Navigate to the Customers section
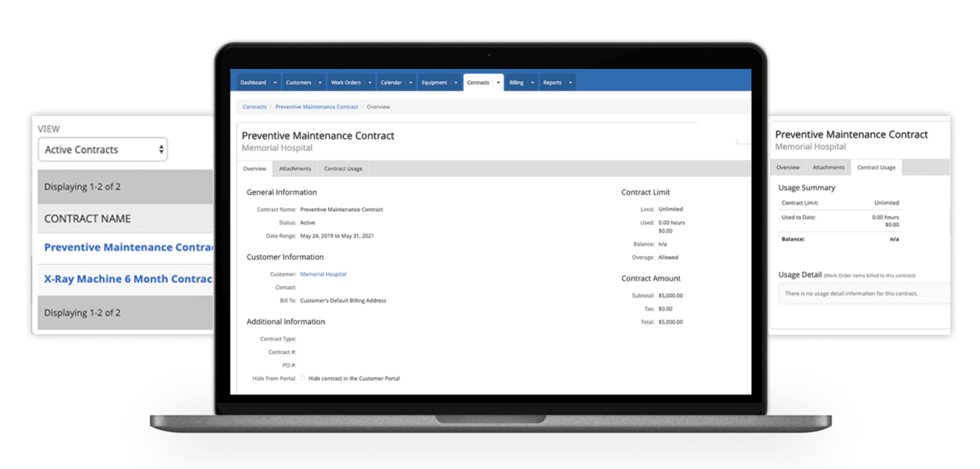This screenshot has width=980, height=469. tap(299, 82)
